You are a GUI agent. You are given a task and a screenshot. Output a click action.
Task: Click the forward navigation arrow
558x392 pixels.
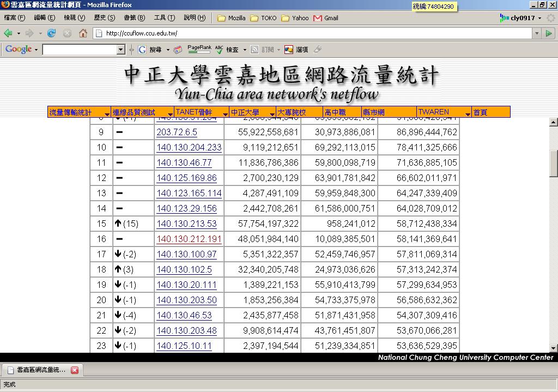pyautogui.click(x=29, y=33)
